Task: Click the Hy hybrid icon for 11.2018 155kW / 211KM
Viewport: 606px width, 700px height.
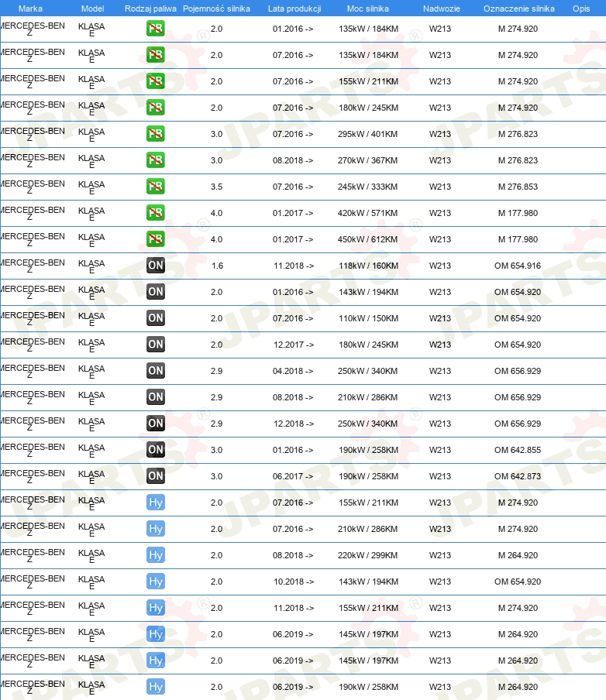Action: coord(156,608)
